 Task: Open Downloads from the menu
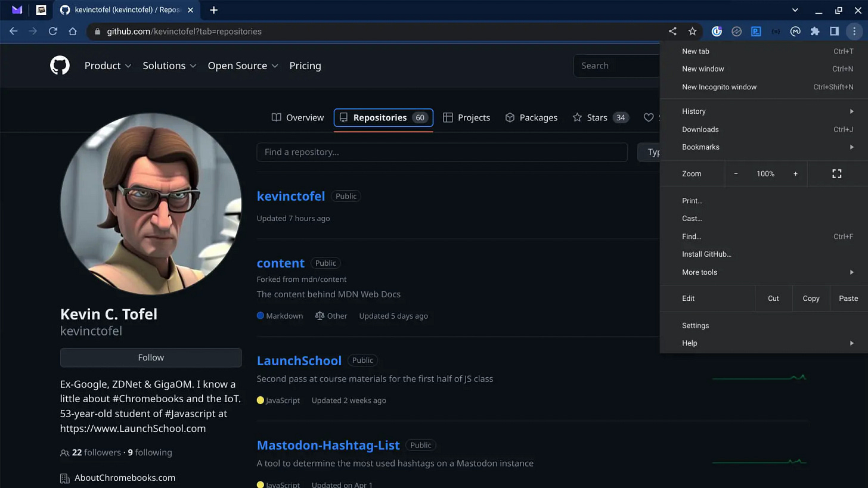tap(764, 129)
